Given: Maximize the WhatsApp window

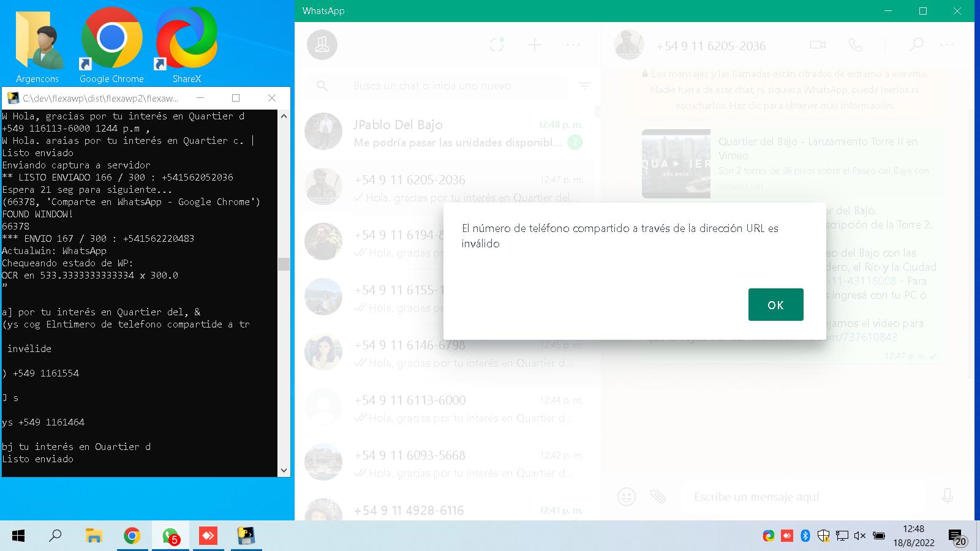Looking at the screenshot, I should [923, 11].
